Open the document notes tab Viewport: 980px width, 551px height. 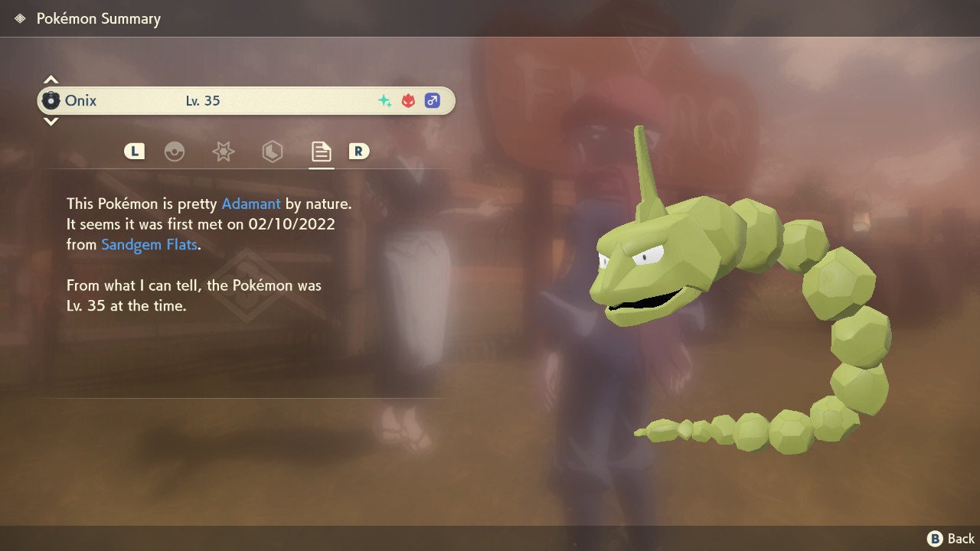coord(321,152)
